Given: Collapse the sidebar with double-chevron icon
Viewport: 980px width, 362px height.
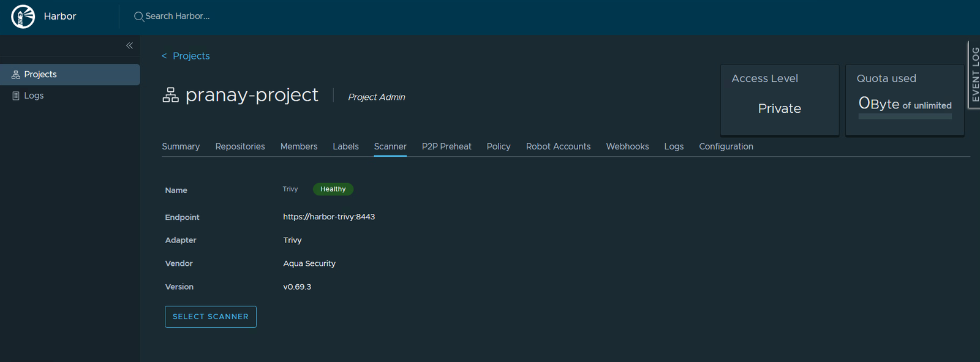Looking at the screenshot, I should pyautogui.click(x=129, y=45).
